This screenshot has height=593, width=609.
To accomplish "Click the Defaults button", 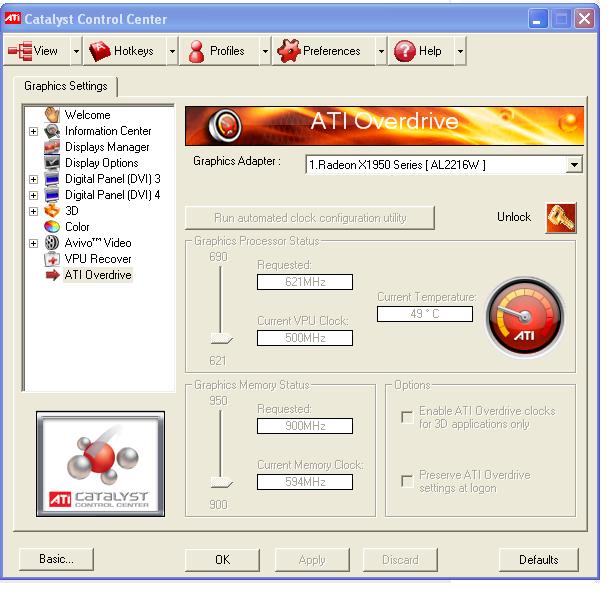I will [x=539, y=560].
